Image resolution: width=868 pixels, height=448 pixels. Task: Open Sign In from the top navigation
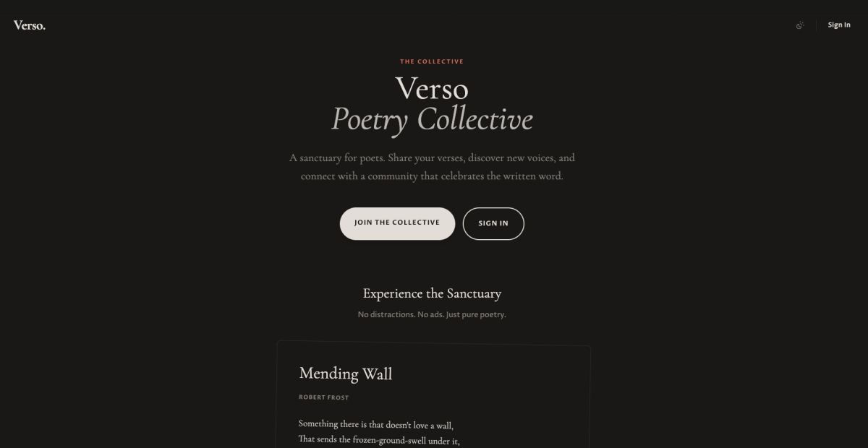839,24
